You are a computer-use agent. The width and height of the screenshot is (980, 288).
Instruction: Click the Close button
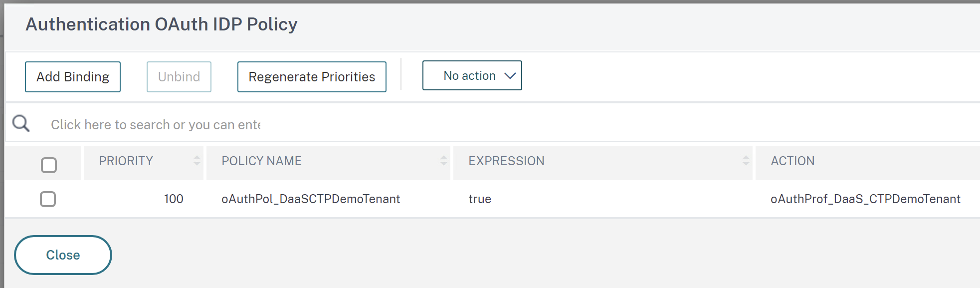(62, 255)
